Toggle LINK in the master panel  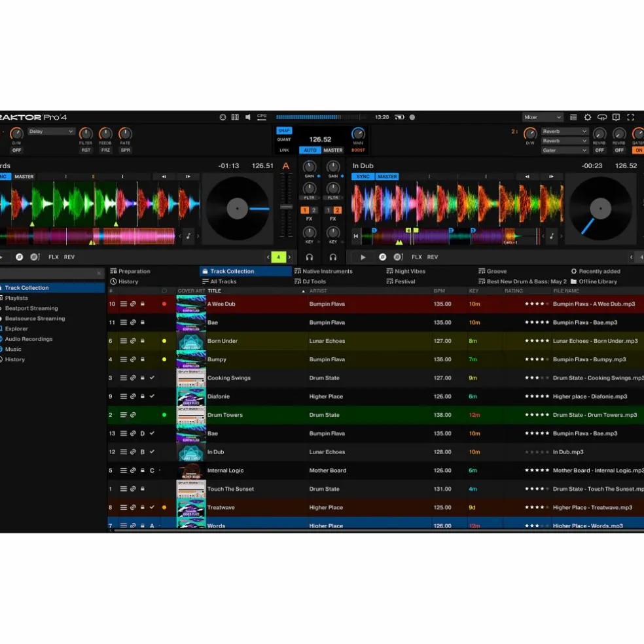point(284,151)
